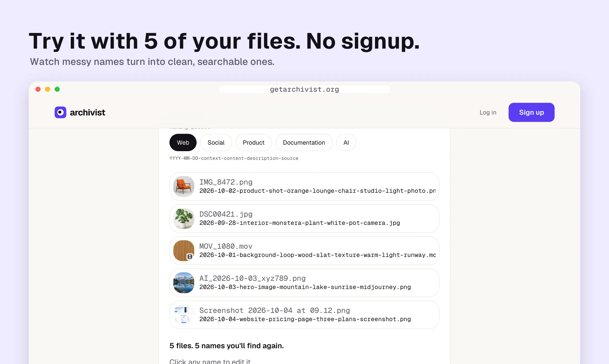Click the archivist logo icon
The image size is (609, 364).
(x=60, y=112)
